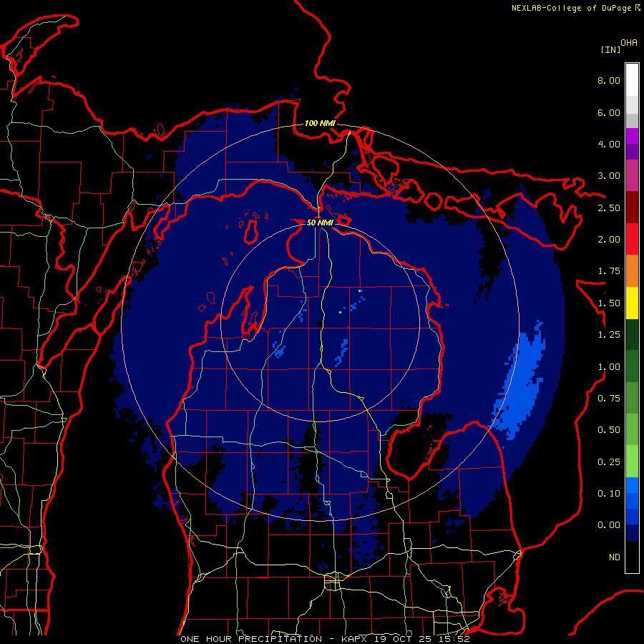Screen dimensions: 644x644
Task: Click the OHA product label above legend
Action: click(x=629, y=43)
